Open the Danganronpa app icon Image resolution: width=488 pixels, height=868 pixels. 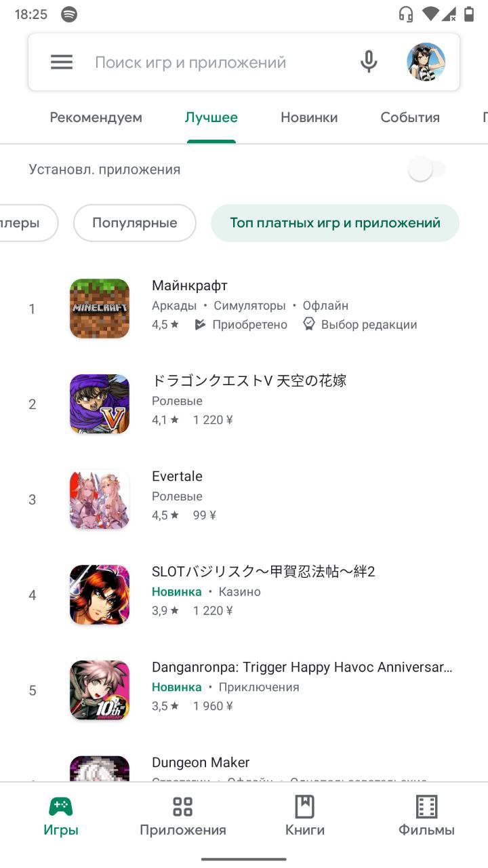tap(100, 691)
